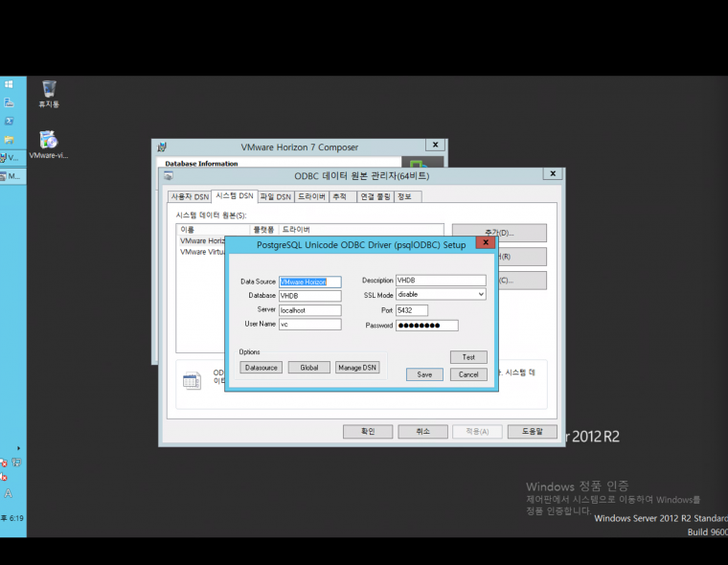Screen dimensions: 728x565
Task: Open the Windows Start button
Action: [9, 84]
